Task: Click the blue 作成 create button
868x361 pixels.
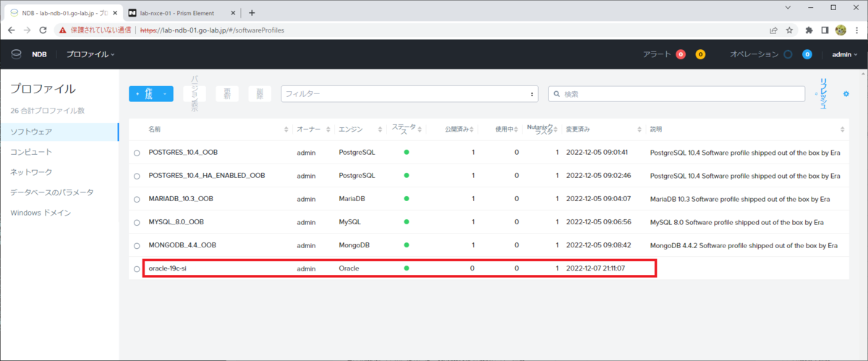Action: click(x=151, y=93)
